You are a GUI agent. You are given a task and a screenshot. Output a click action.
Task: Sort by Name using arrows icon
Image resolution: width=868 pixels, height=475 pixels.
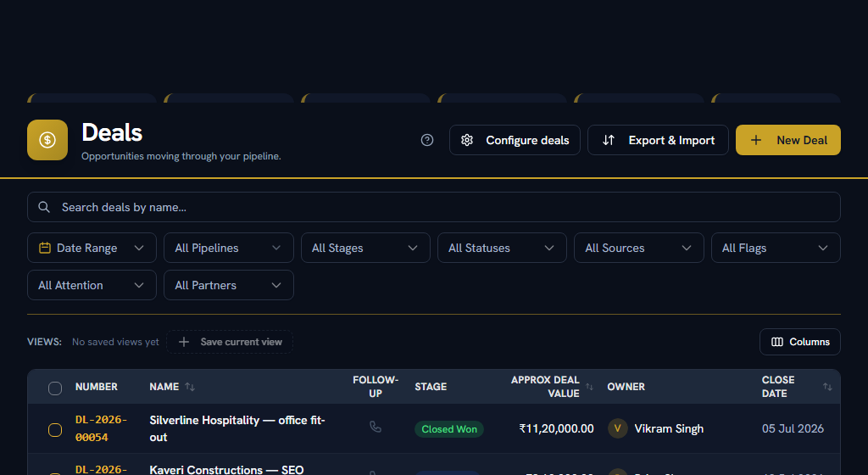pos(190,387)
